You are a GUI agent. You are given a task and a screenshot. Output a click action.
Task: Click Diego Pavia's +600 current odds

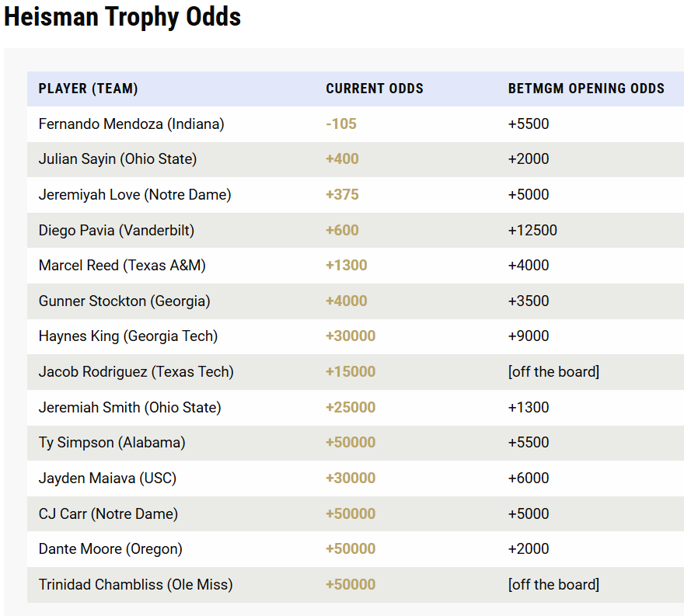coord(342,230)
